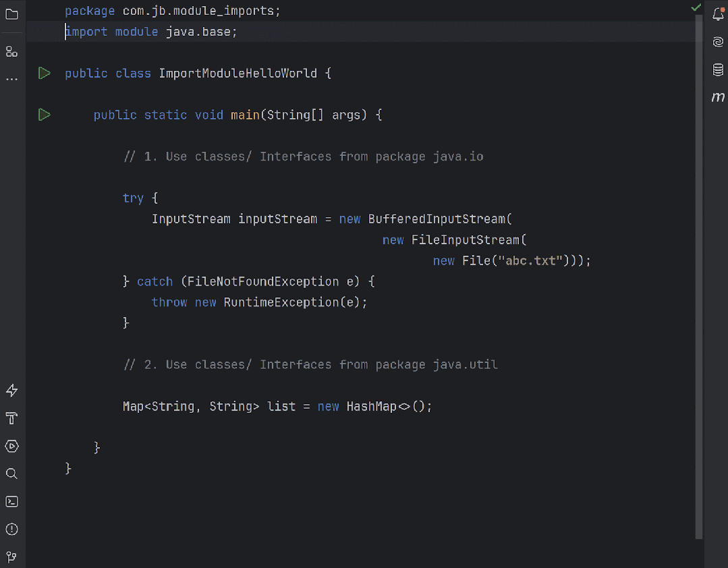Image resolution: width=728 pixels, height=568 pixels.
Task: Click the editor's vertical scrollbar
Action: [699, 270]
